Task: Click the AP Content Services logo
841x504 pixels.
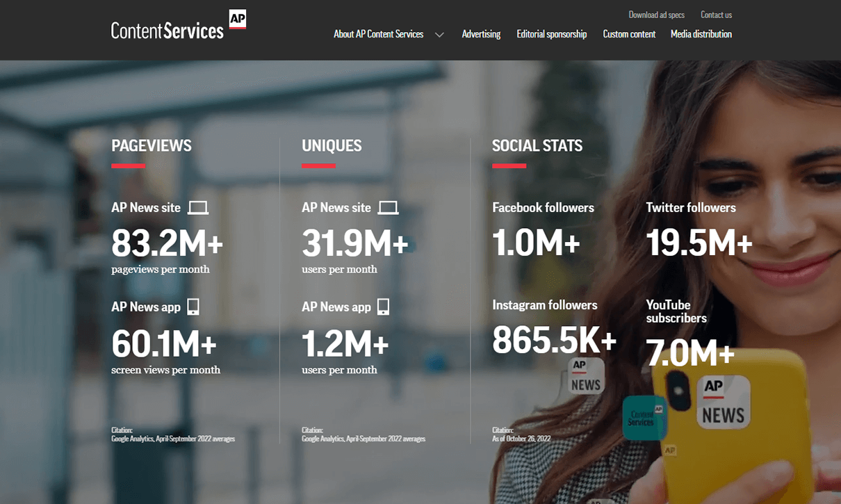Action: point(179,25)
